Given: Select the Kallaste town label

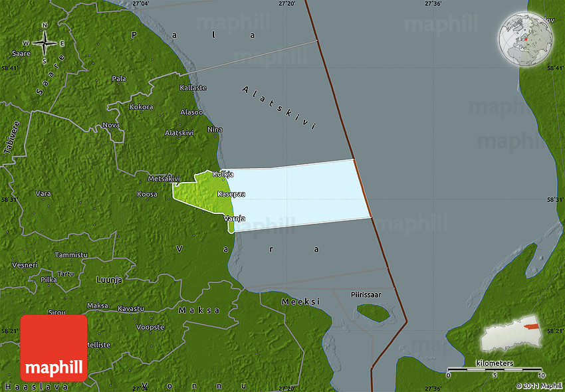Looking at the screenshot, I should 193,88.
